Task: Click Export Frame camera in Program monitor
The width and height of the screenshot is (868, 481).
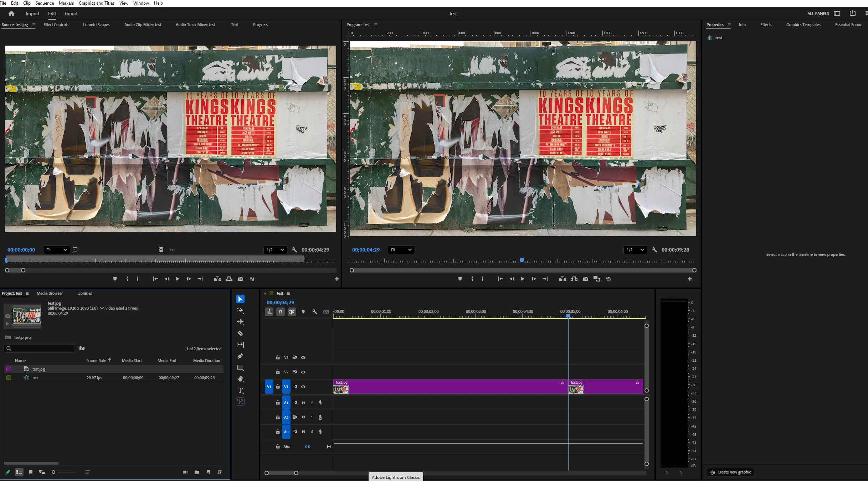Action: tap(586, 279)
